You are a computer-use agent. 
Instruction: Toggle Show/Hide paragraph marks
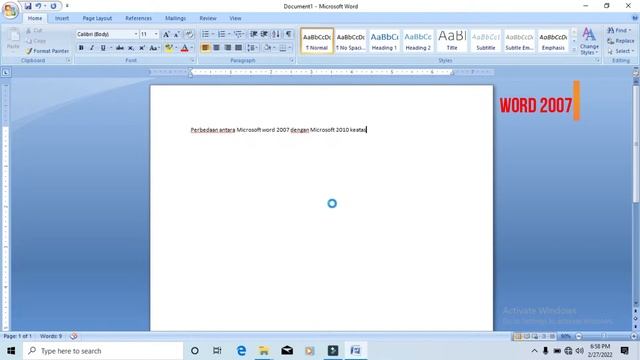[x=288, y=34]
